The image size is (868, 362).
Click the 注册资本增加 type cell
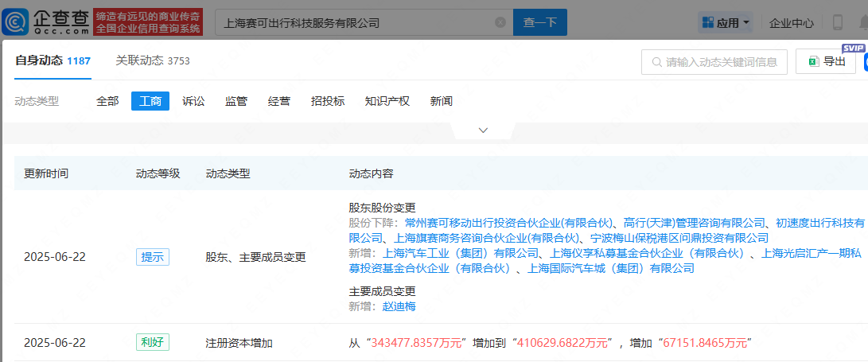(x=239, y=343)
